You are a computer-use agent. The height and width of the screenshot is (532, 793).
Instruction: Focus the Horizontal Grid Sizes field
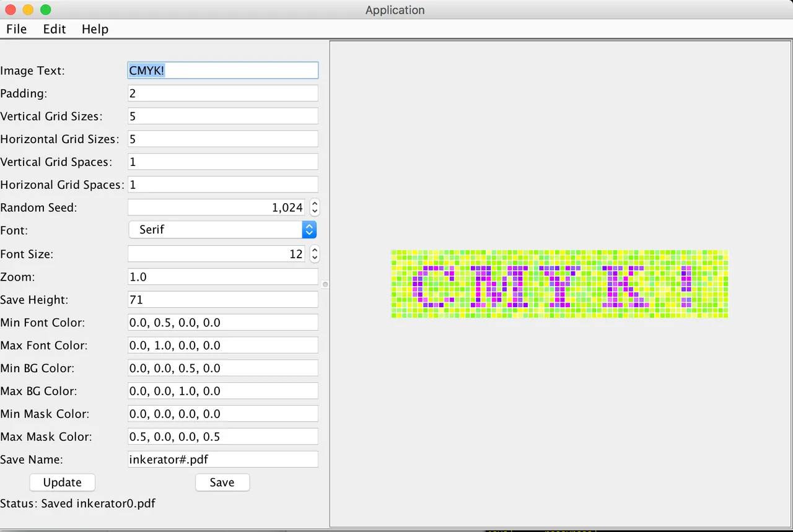pos(223,139)
